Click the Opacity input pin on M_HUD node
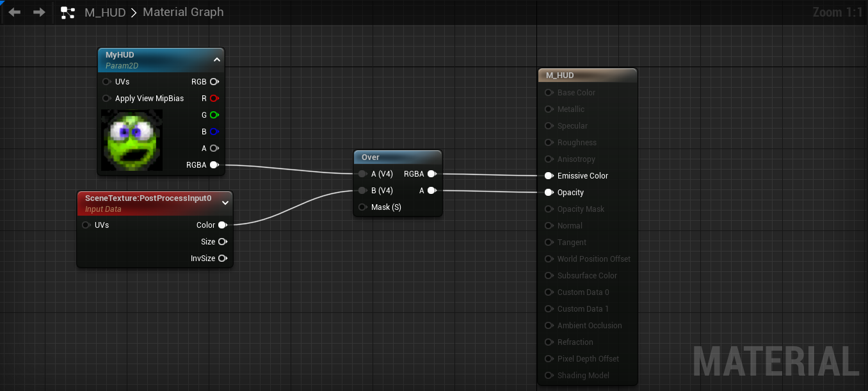Viewport: 868px width, 391px height. [x=549, y=192]
